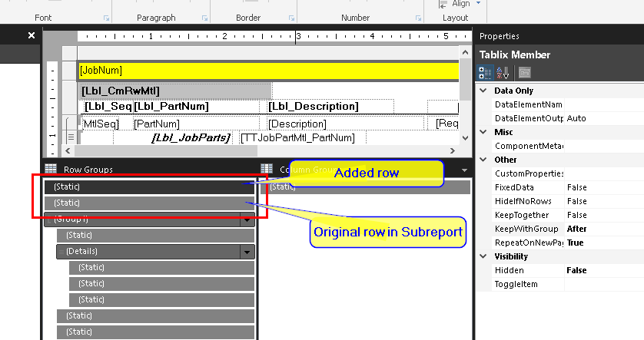Select the [Lbl_PartNum] header cell
The width and height of the screenshot is (644, 340).
tap(196, 107)
